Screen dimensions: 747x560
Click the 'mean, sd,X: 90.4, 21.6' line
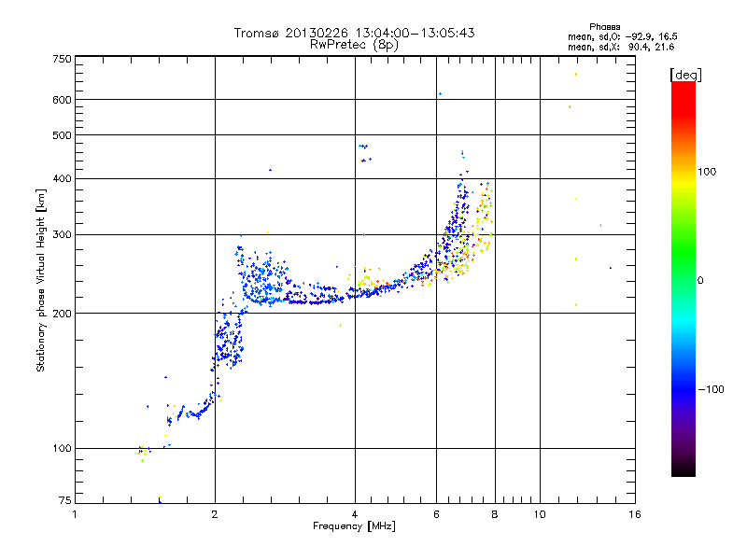click(x=621, y=47)
